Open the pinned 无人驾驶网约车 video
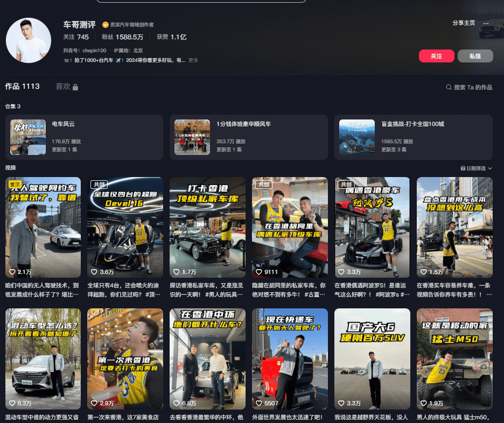Viewport: 504px width, 423px height. click(43, 227)
